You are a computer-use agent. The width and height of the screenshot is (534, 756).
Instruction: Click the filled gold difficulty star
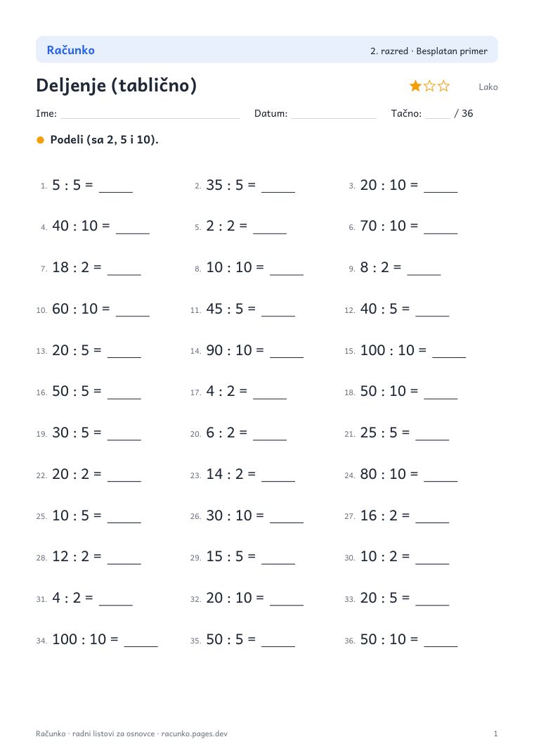415,87
